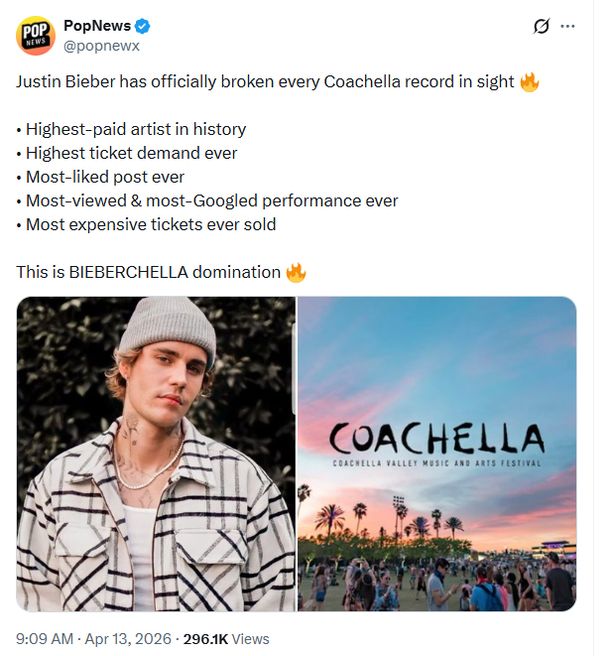Click 'Most-viewed & most-Googled performance ever' text
The image size is (610, 656).
[x=207, y=201]
